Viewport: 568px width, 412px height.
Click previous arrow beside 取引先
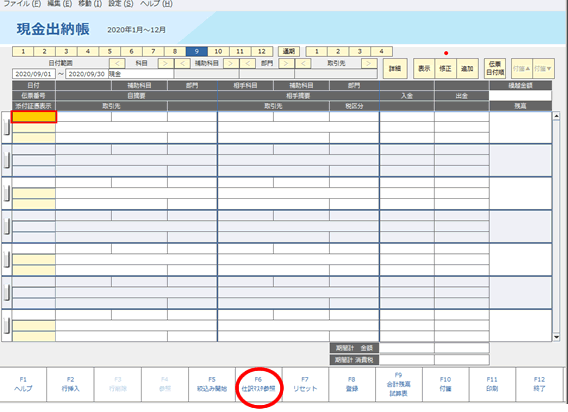[303, 63]
